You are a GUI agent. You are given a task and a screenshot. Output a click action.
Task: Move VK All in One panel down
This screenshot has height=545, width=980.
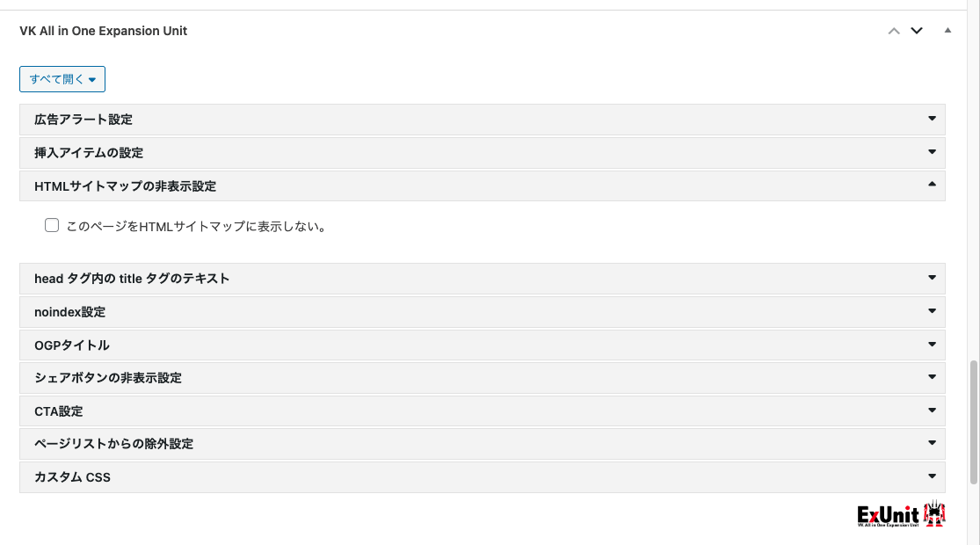coord(917,31)
